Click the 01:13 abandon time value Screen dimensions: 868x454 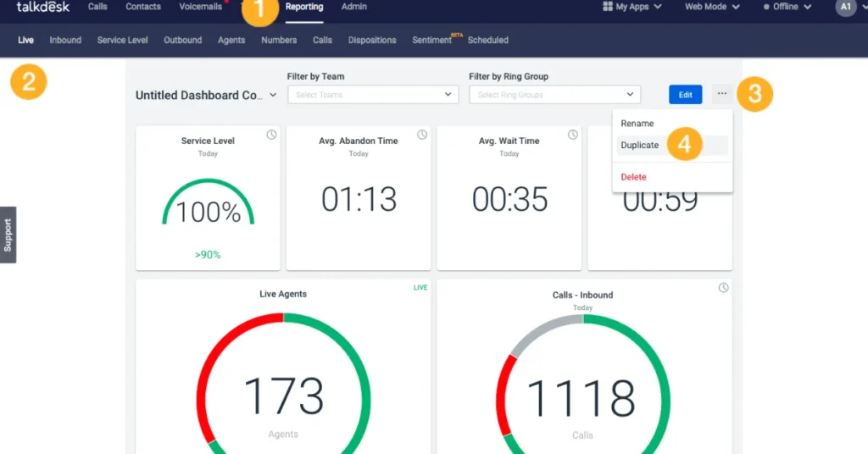pyautogui.click(x=359, y=199)
